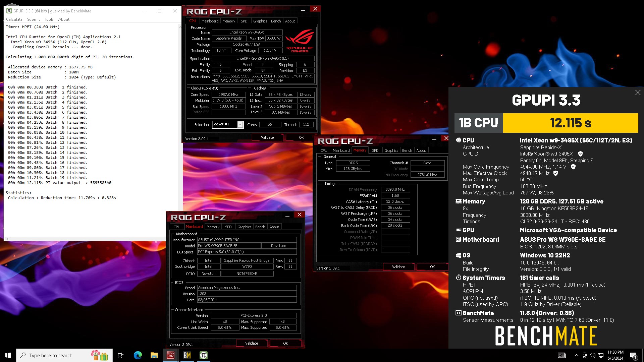Image resolution: width=644 pixels, height=362 pixels.
Task: Select BenchMate taskbar icon
Action: coord(187,355)
